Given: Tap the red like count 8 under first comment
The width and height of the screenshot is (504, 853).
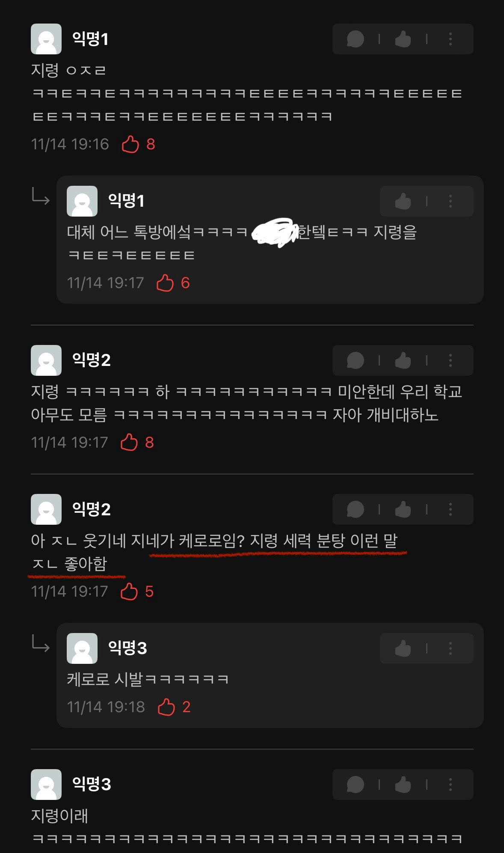Looking at the screenshot, I should (151, 144).
